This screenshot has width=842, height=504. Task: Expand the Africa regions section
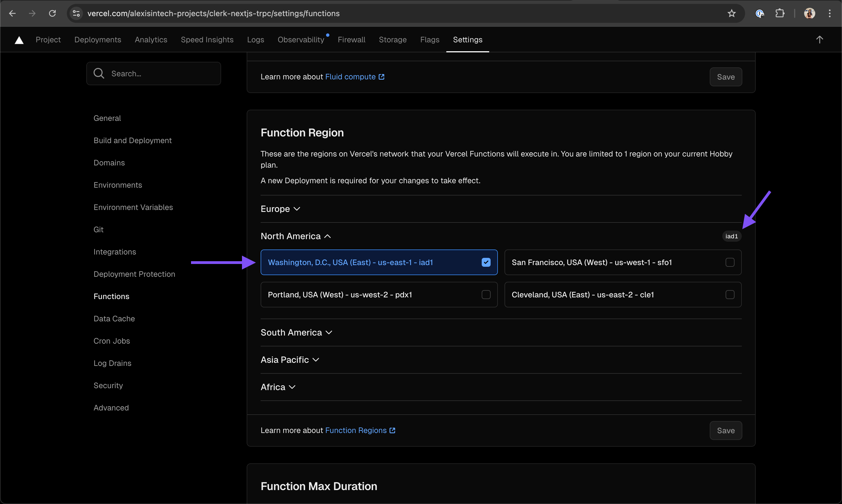pos(278,387)
